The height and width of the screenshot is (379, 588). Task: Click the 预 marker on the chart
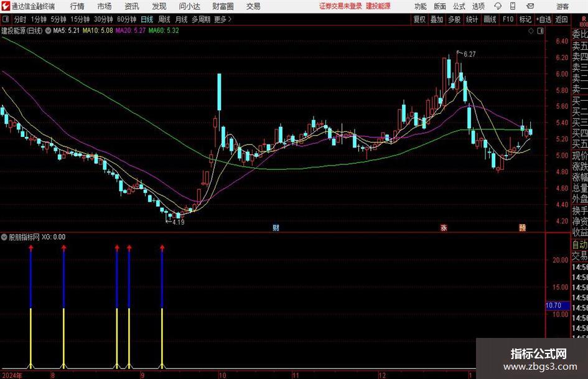[523, 227]
